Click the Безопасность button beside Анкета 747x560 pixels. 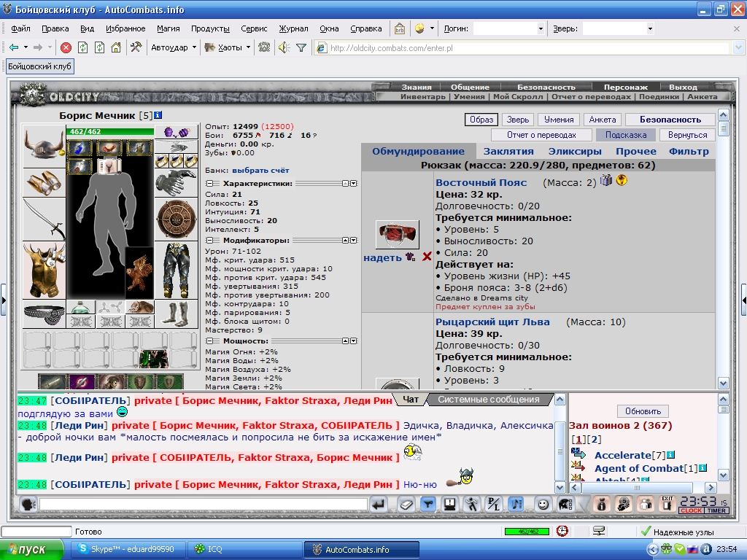(670, 120)
